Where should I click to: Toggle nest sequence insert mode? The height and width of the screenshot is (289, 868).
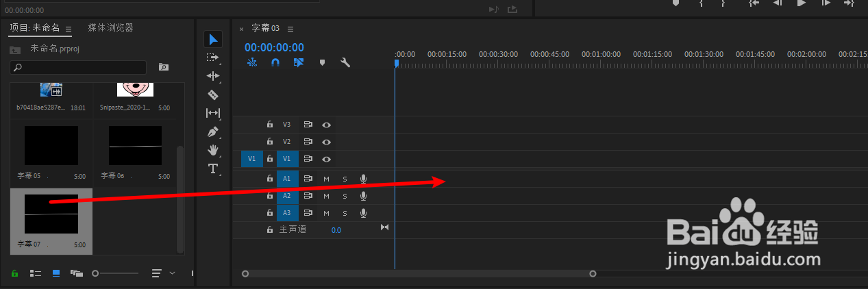[252, 62]
